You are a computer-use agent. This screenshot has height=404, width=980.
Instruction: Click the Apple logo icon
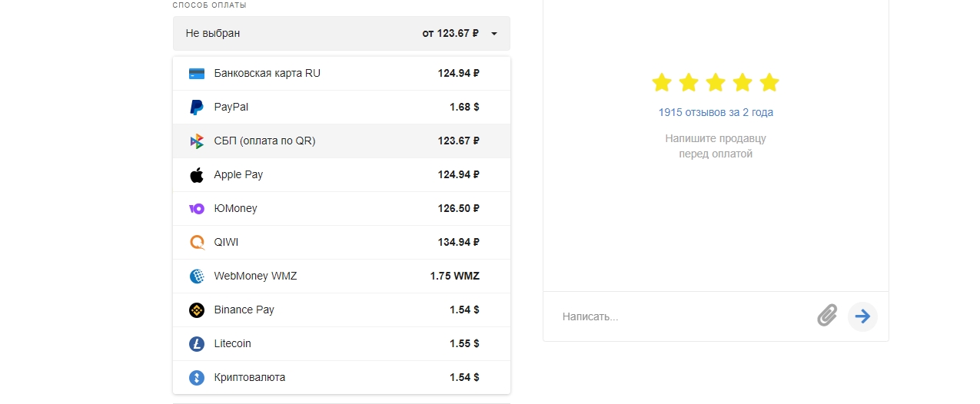pos(197,175)
